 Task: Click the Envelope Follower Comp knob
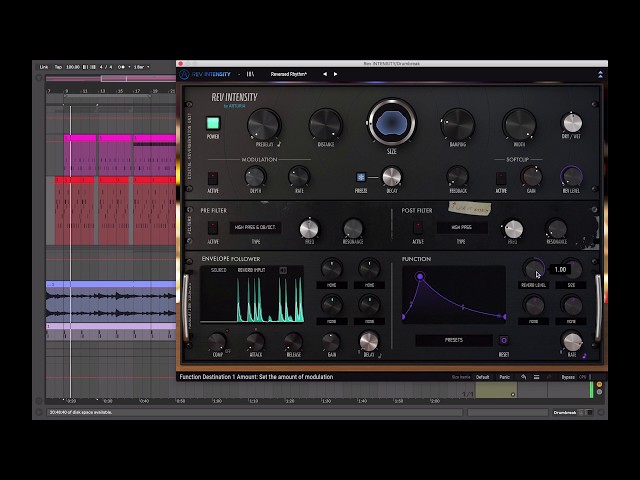tap(217, 341)
